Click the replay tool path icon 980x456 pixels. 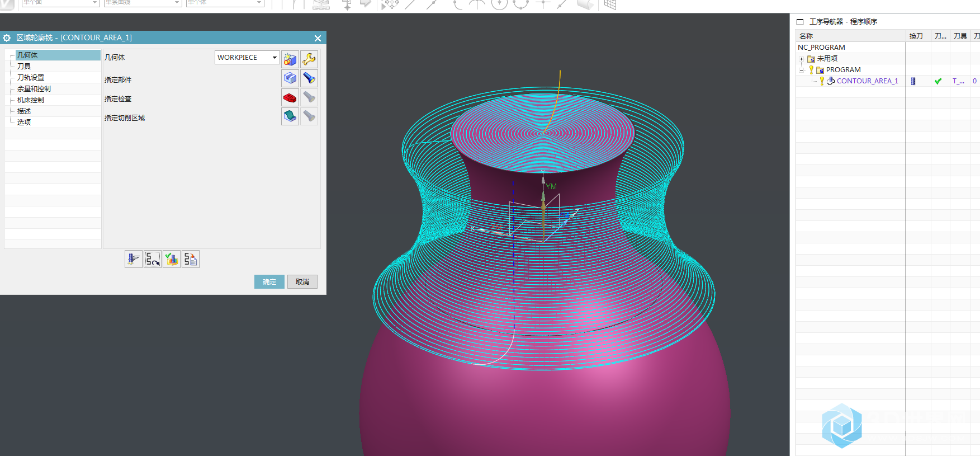pyautogui.click(x=153, y=259)
